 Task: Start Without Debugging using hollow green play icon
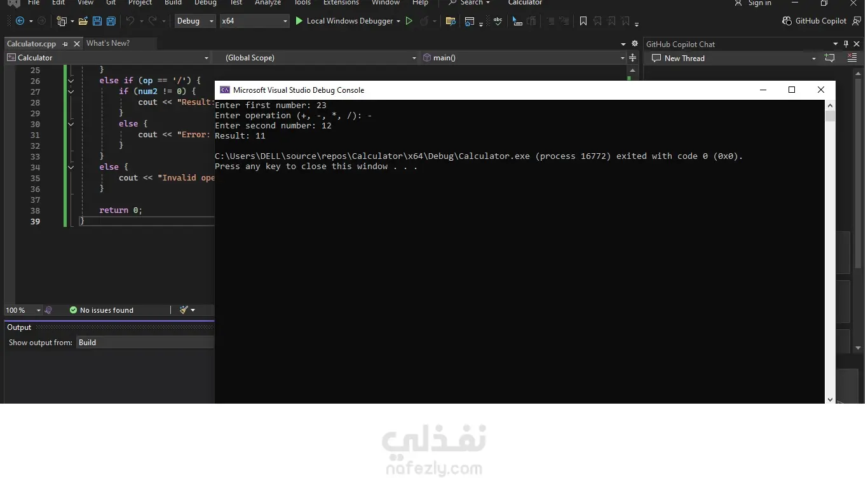(x=409, y=21)
